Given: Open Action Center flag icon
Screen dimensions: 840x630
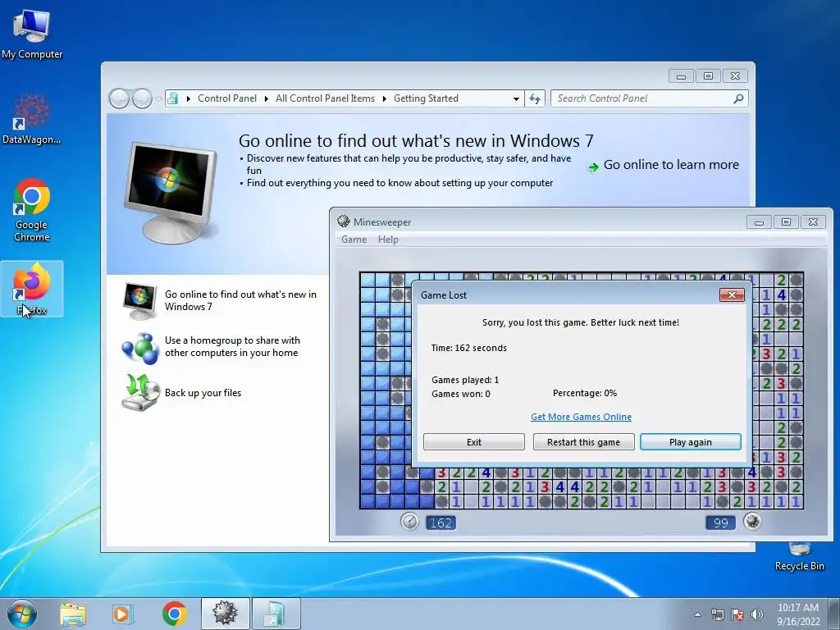Looking at the screenshot, I should pos(737,614).
